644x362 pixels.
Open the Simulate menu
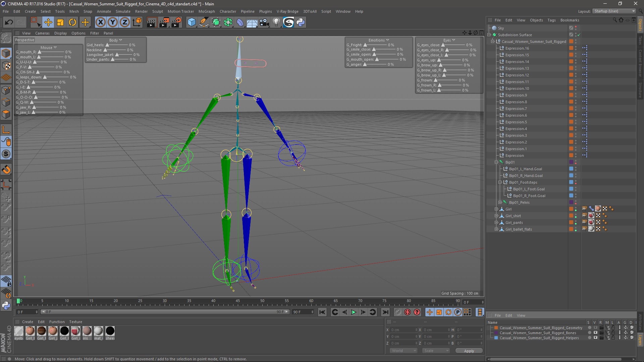click(123, 11)
